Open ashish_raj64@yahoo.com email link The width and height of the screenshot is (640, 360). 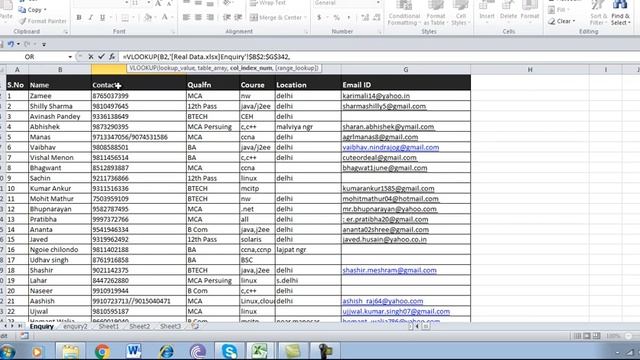(x=382, y=301)
